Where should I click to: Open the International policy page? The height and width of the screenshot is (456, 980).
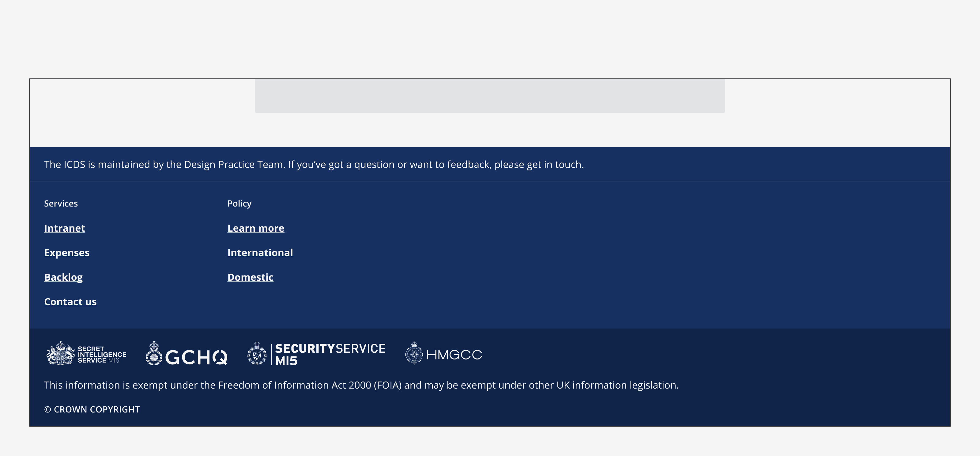(x=260, y=252)
